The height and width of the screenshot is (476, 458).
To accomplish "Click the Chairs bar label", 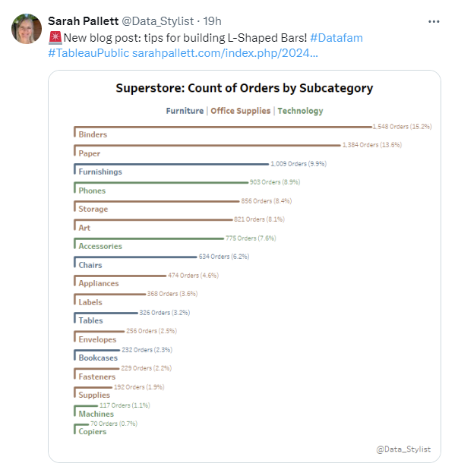I will click(x=90, y=265).
